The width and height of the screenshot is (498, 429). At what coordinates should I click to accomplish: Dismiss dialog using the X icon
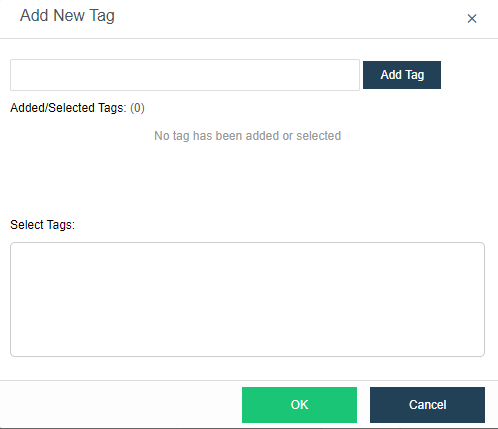tap(472, 19)
